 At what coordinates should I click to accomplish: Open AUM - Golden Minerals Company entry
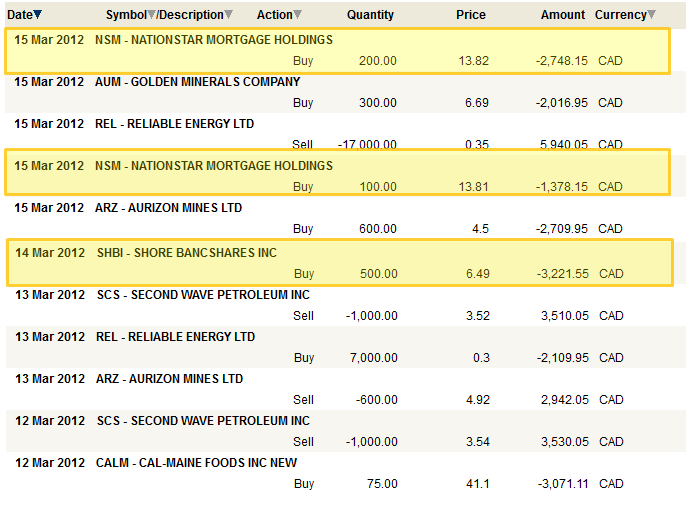pyautogui.click(x=198, y=82)
